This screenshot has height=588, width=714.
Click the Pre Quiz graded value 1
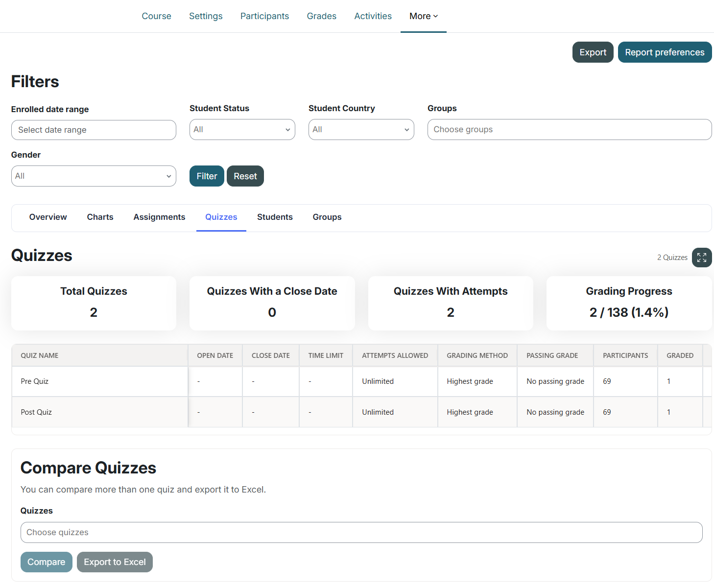tap(668, 381)
